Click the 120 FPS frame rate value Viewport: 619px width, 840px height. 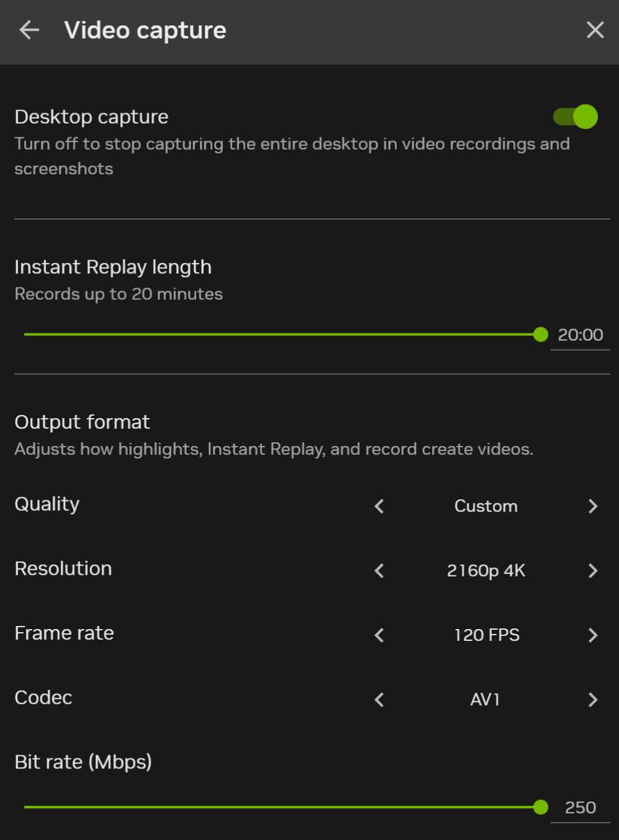[x=487, y=635]
